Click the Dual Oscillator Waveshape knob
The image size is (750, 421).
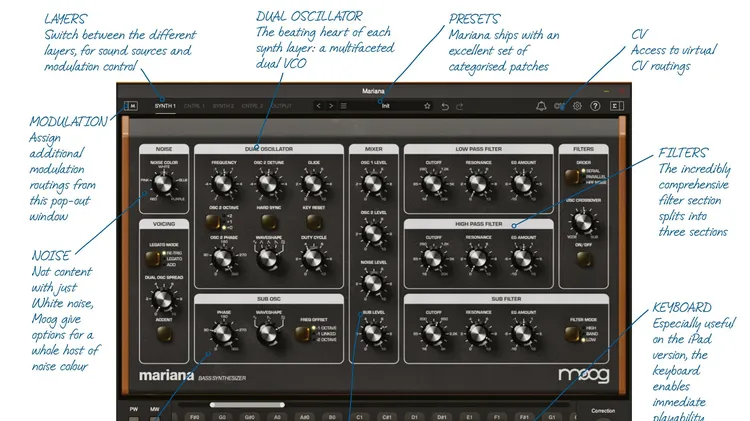pos(268,259)
